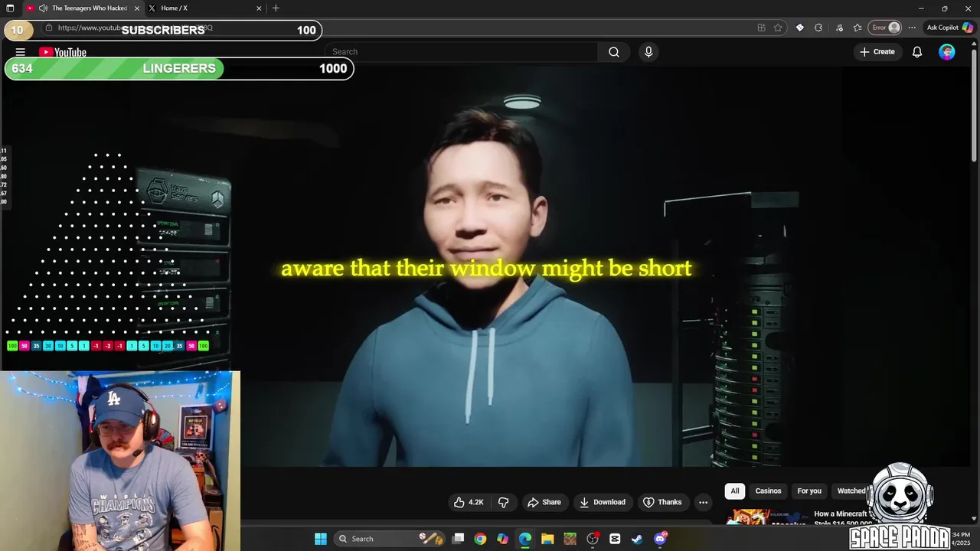Open Microsoft Edge from taskbar
This screenshot has width=980, height=551.
pos(525,539)
